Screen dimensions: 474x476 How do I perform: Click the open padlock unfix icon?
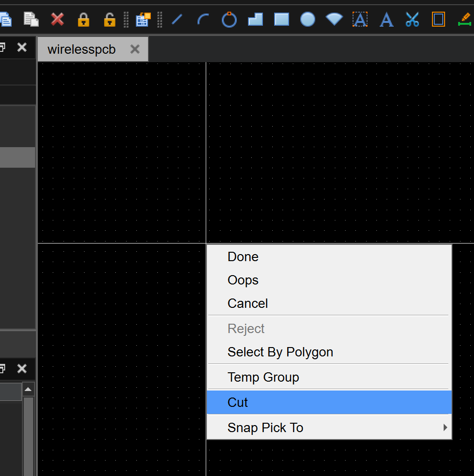(x=109, y=20)
